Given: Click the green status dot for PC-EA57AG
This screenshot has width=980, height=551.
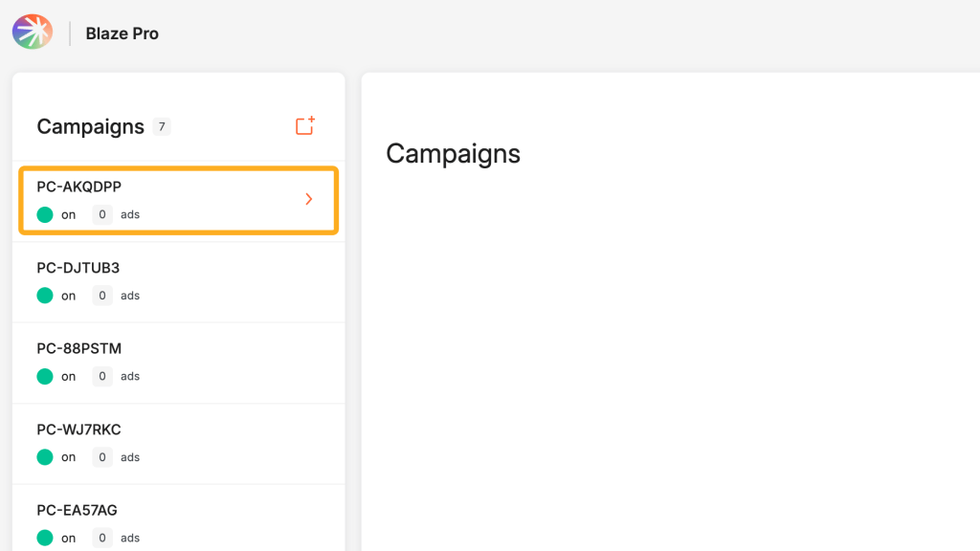Looking at the screenshot, I should [45, 538].
